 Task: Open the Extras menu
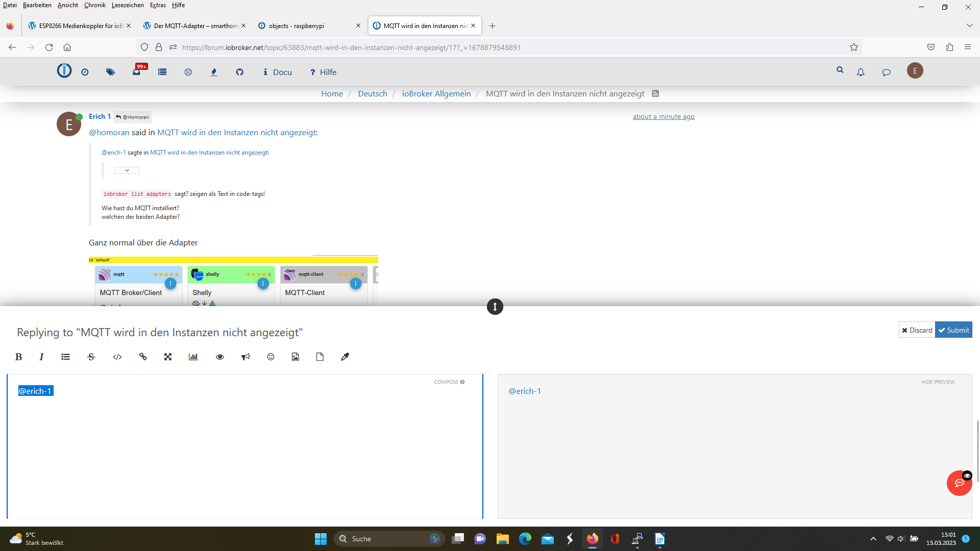click(158, 5)
